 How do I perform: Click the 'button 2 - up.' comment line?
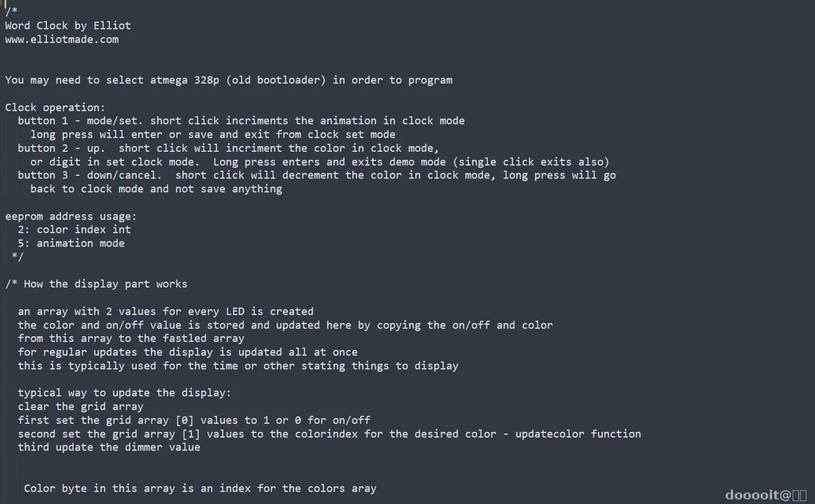pos(229,148)
